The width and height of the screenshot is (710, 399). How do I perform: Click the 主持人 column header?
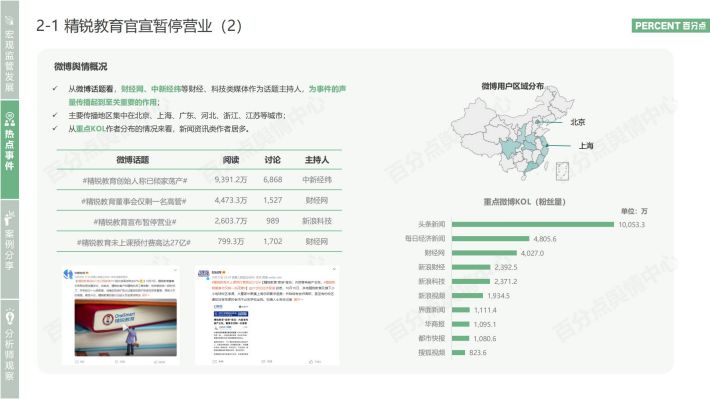click(317, 160)
